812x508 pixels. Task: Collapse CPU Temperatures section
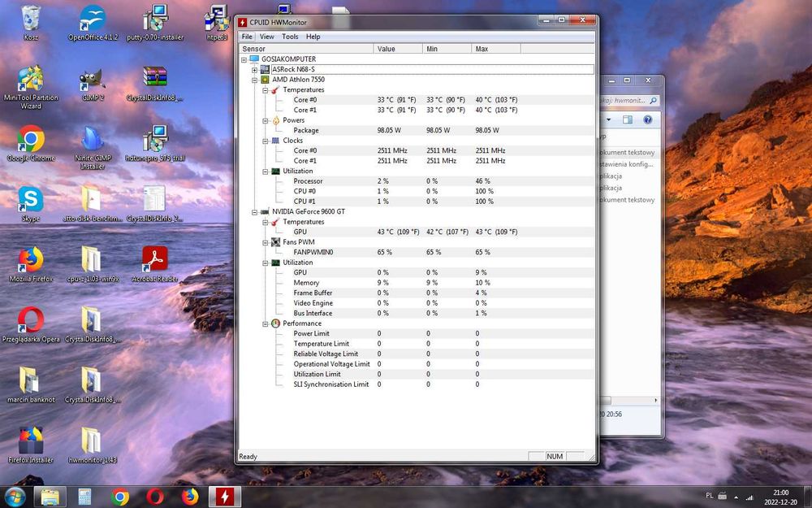[266, 89]
